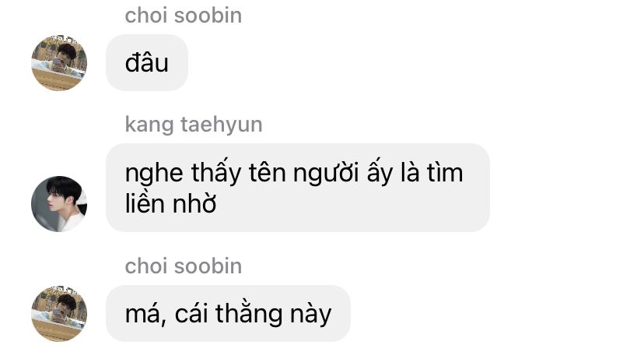Click "choi soobin" name above the last message
This screenshot has height=359, width=644.
pyautogui.click(x=184, y=266)
